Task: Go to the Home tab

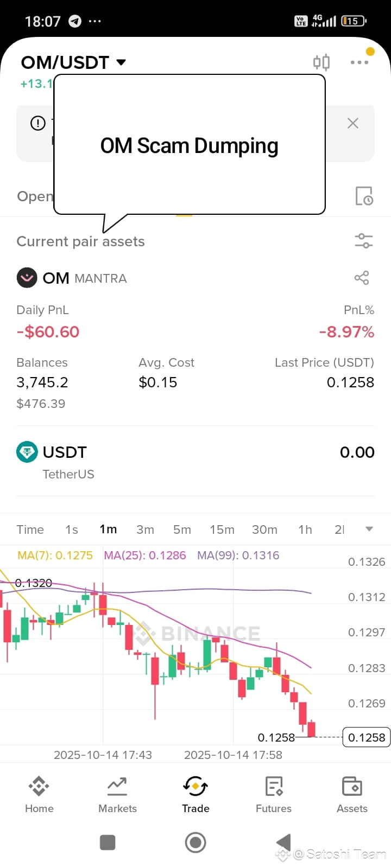Action: (x=39, y=795)
